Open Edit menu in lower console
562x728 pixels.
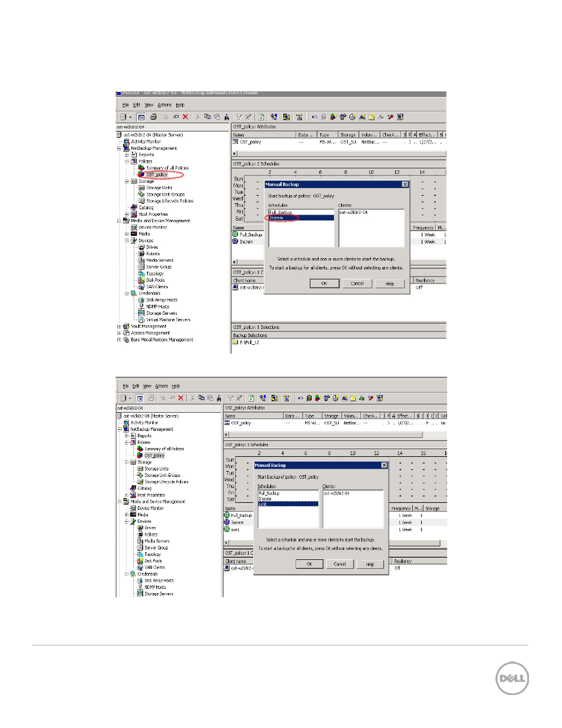[135, 386]
